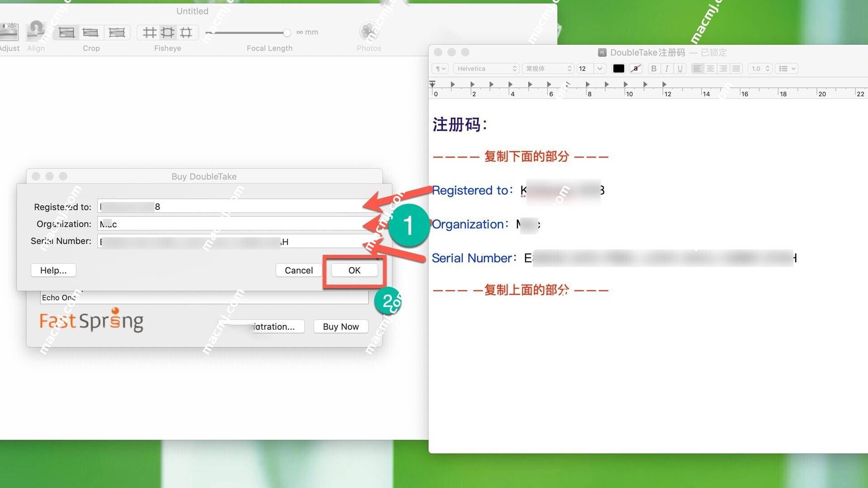Align text left

coord(697,69)
